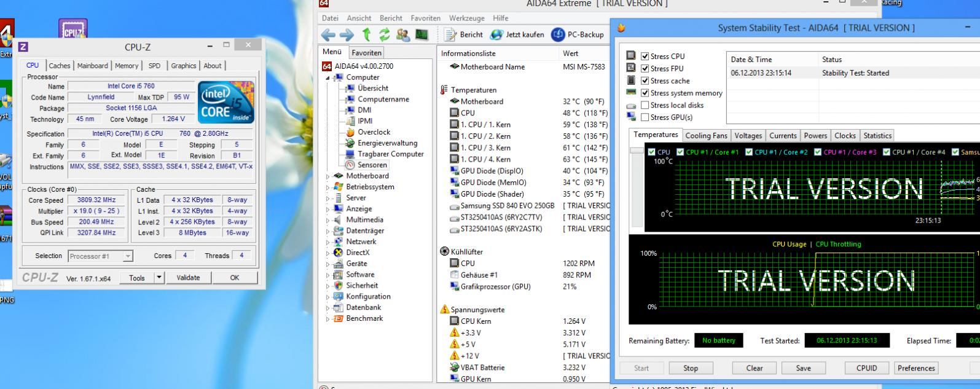Open the CPU-Z Tools dropdown arrow

(x=160, y=278)
